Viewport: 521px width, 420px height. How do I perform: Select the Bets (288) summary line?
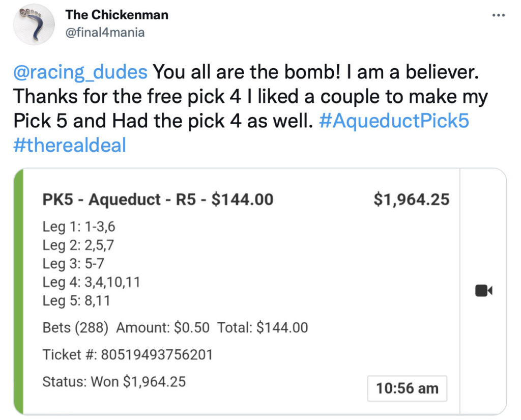coord(173,327)
